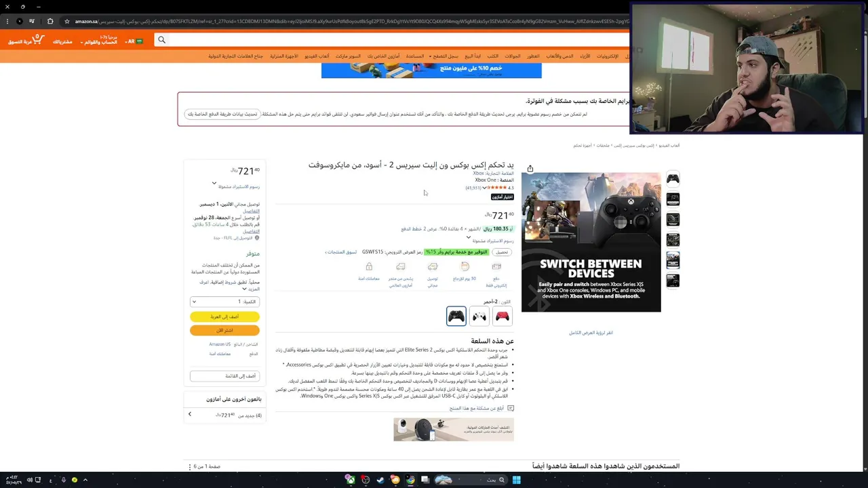Click Add to List button
This screenshot has height=488, width=868.
pyautogui.click(x=224, y=375)
